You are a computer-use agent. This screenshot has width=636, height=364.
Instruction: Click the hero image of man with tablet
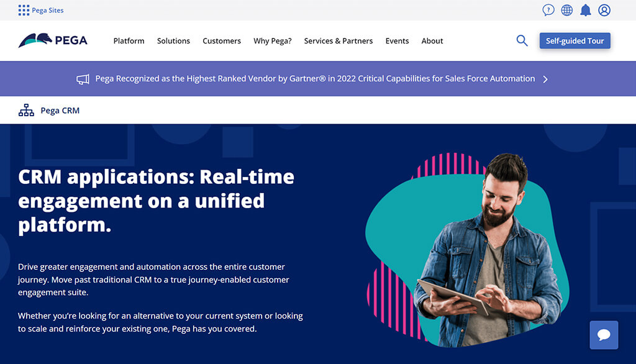[x=467, y=250]
